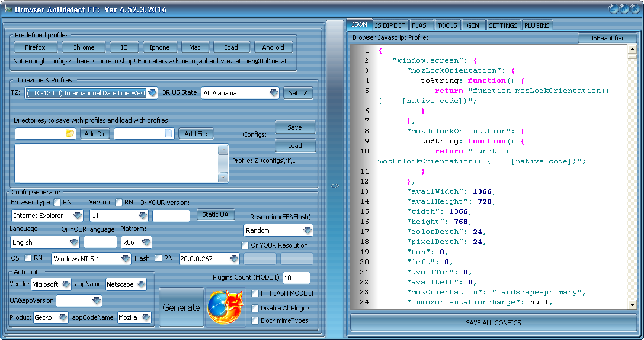
Task: Expand the US State dropdown
Action: [x=273, y=93]
